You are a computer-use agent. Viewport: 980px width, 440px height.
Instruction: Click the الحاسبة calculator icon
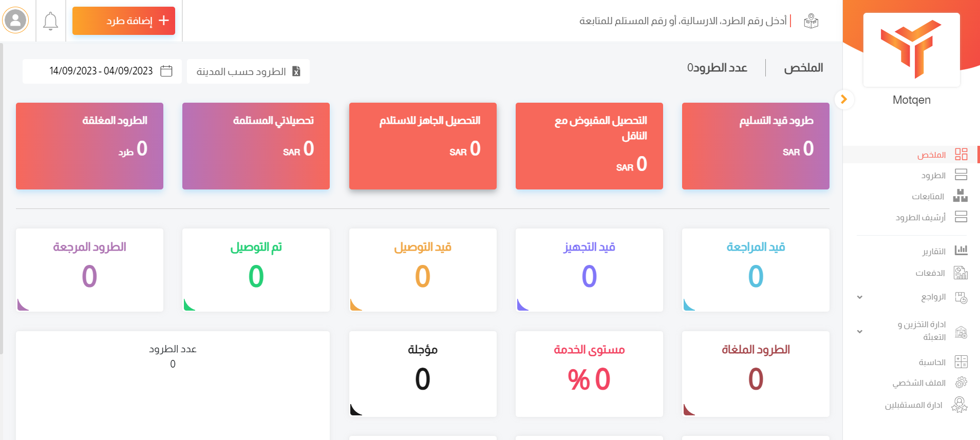click(960, 362)
